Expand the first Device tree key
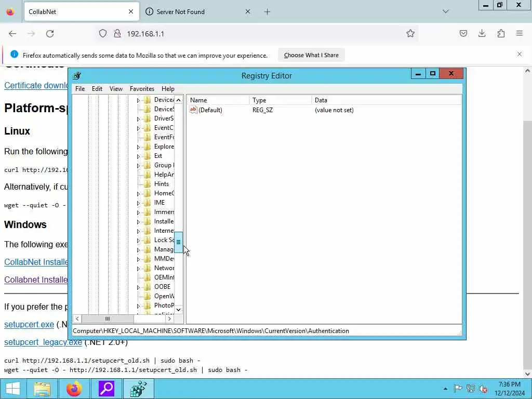This screenshot has height=399, width=532. 138,100
